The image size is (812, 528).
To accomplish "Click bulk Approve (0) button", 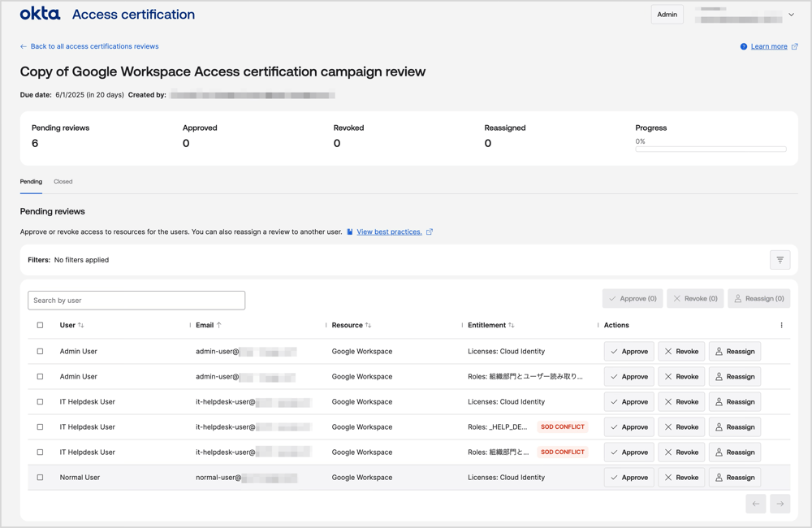I will click(633, 298).
